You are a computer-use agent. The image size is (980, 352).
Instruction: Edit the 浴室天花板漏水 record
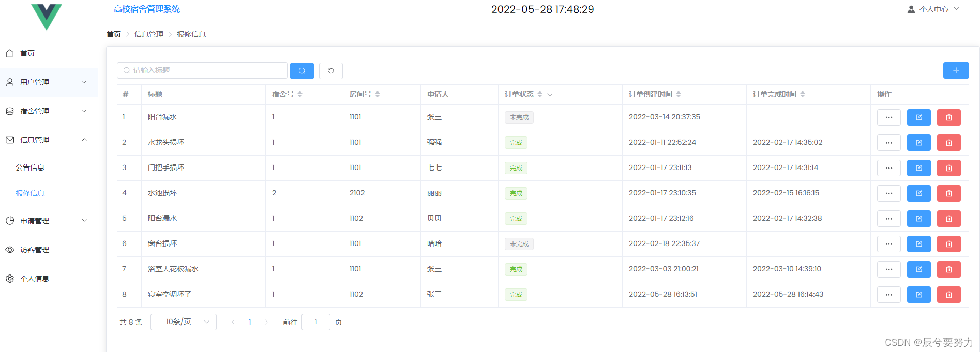919,269
